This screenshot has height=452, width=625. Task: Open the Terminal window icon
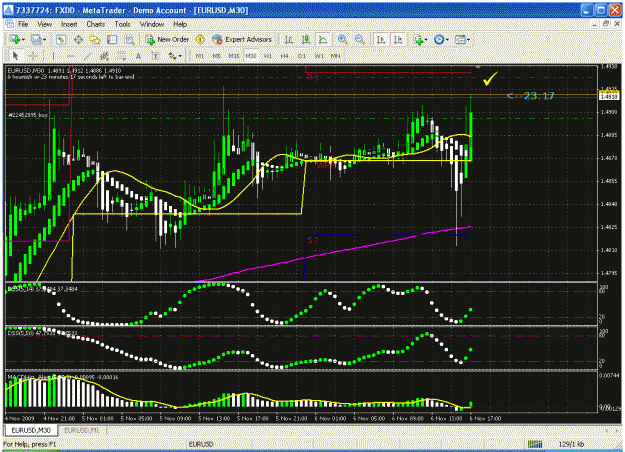pyautogui.click(x=112, y=39)
